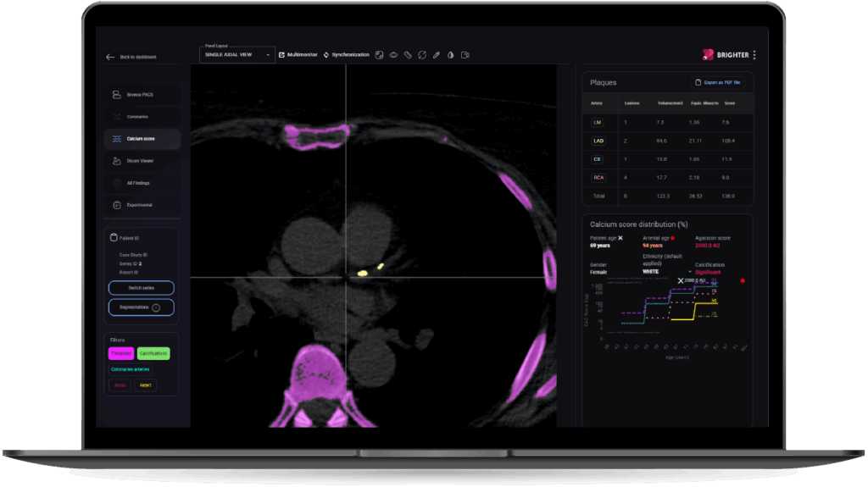Select the LM artery row badge

(598, 122)
